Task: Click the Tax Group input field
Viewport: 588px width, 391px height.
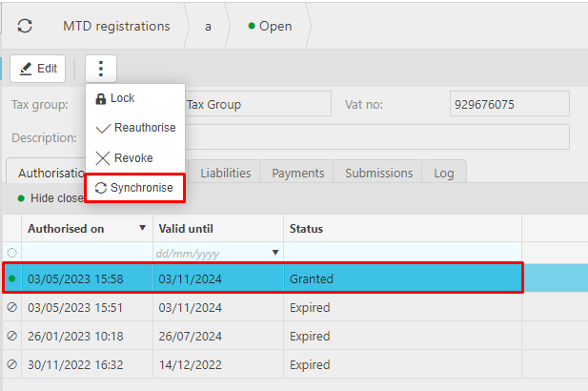Action: pos(258,104)
